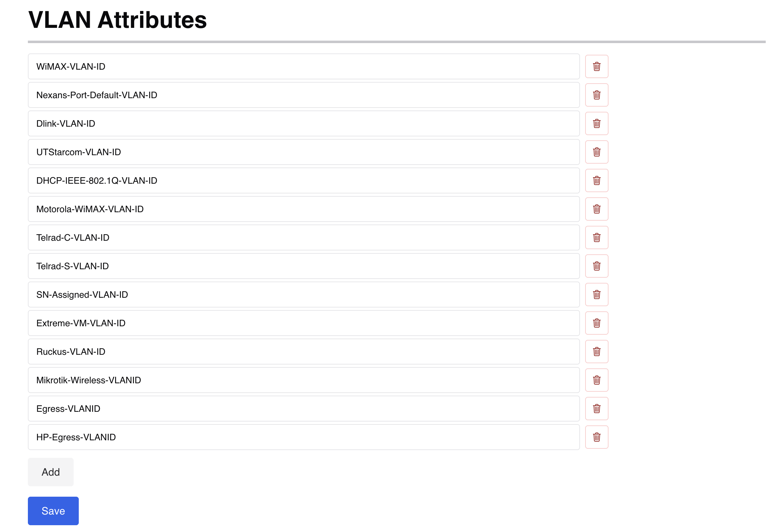Remove DHCP-IEEE-802.1Q-VLAN-ID using its trash icon

pos(597,180)
